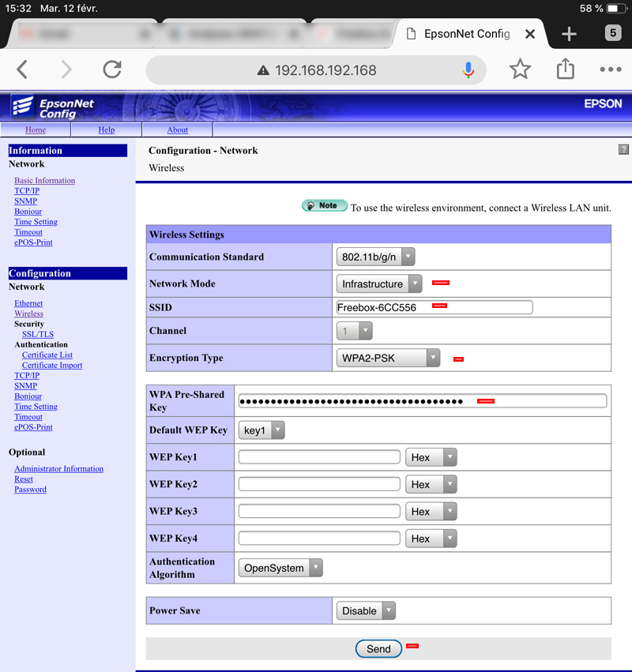This screenshot has height=672, width=632.
Task: Close the EpsonNet Config tab
Action: 530,34
